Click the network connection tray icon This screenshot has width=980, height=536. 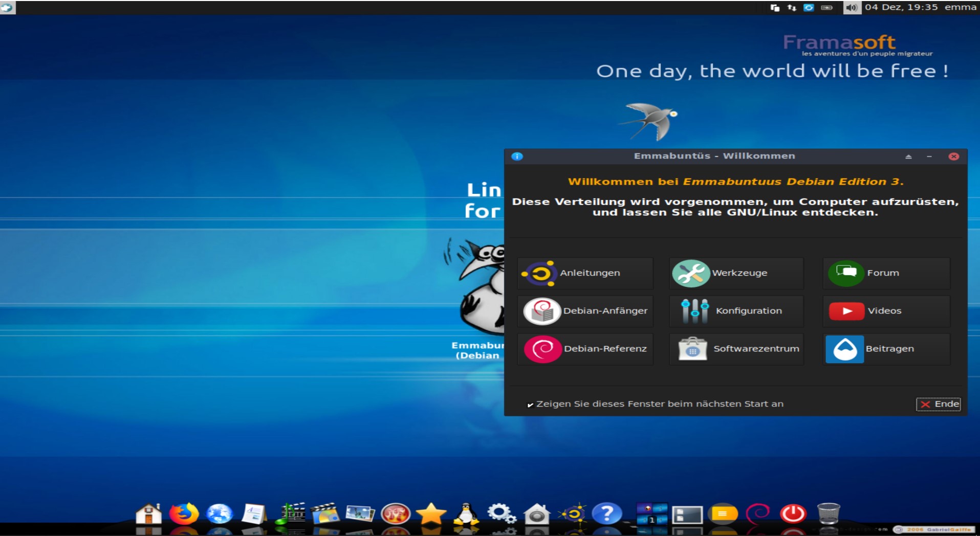[x=792, y=7]
